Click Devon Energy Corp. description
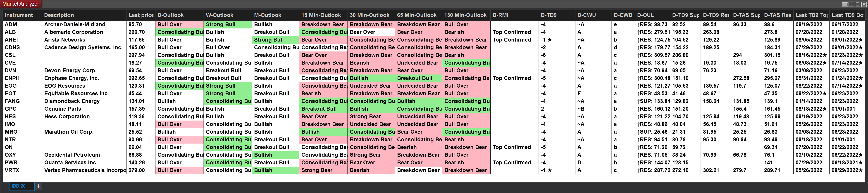This screenshot has height=193, width=868. pos(84,70)
